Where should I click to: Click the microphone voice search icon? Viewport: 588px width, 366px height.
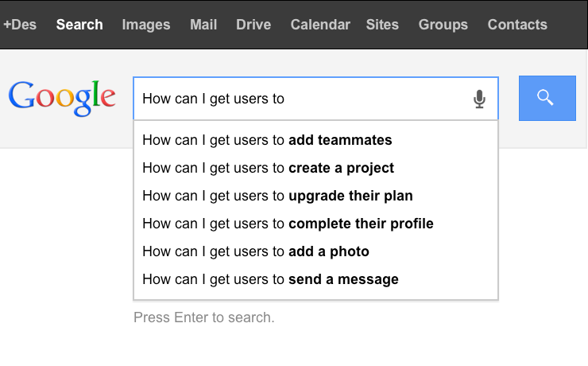point(479,99)
